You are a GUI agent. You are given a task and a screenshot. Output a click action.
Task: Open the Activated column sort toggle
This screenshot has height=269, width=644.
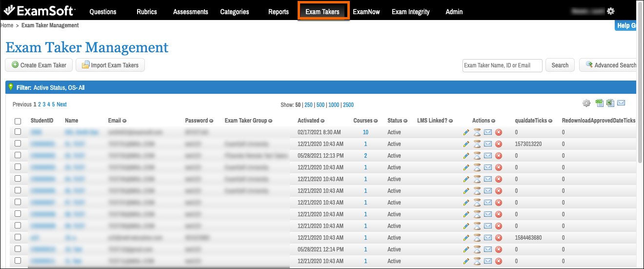322,121
